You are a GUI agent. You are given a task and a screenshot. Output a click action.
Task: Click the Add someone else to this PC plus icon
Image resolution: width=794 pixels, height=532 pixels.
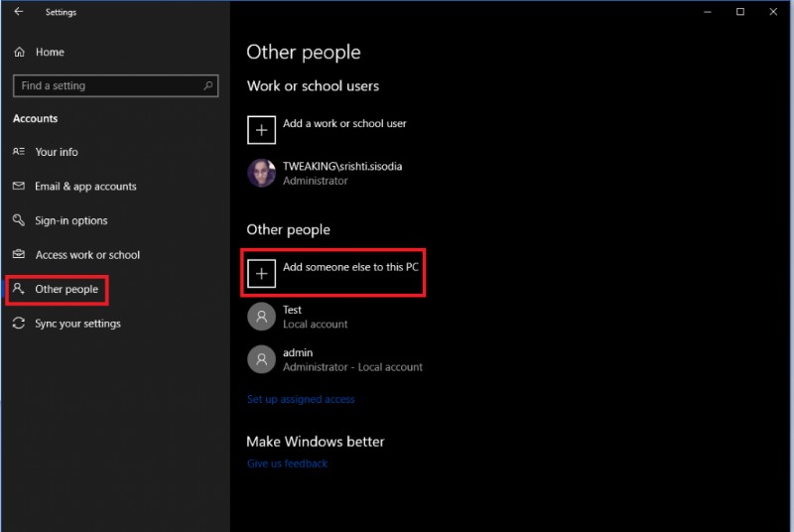pyautogui.click(x=261, y=273)
